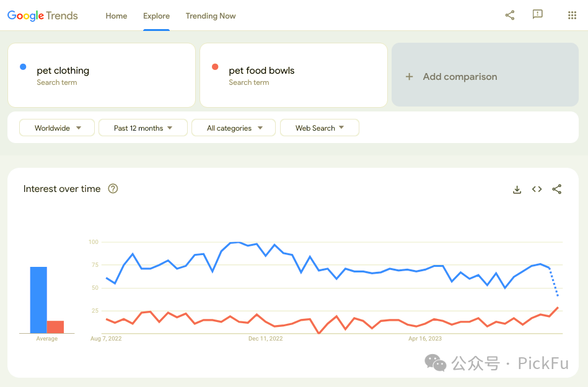Share the Interest over time chart
Image resolution: width=588 pixels, height=387 pixels.
557,189
